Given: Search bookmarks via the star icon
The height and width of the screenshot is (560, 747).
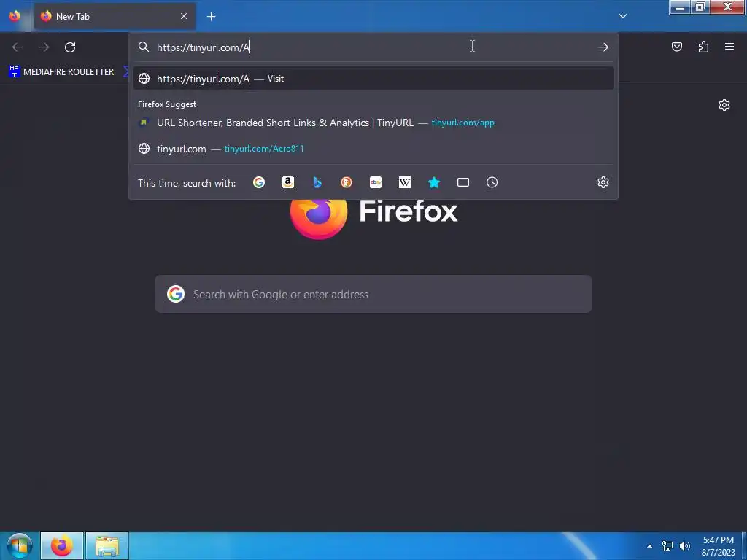Looking at the screenshot, I should pyautogui.click(x=434, y=182).
